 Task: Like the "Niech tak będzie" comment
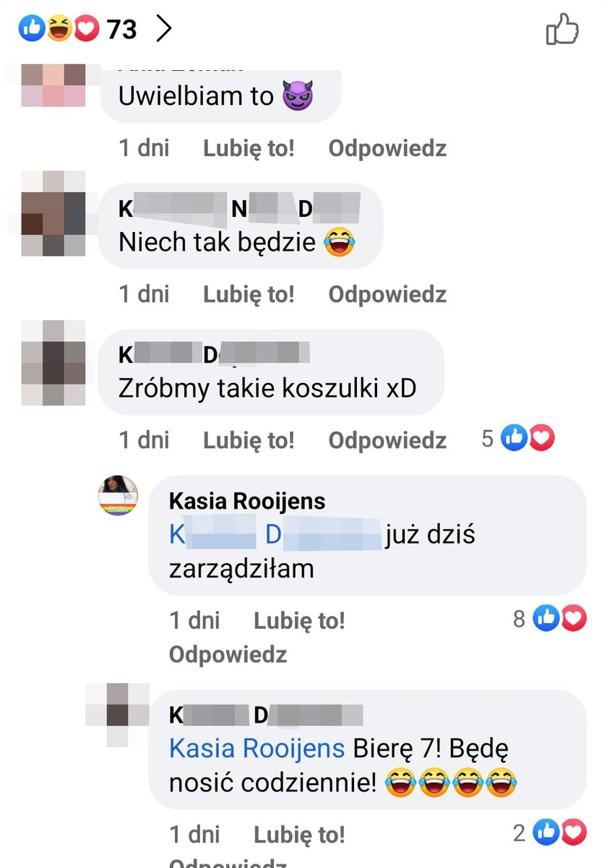pyautogui.click(x=249, y=294)
